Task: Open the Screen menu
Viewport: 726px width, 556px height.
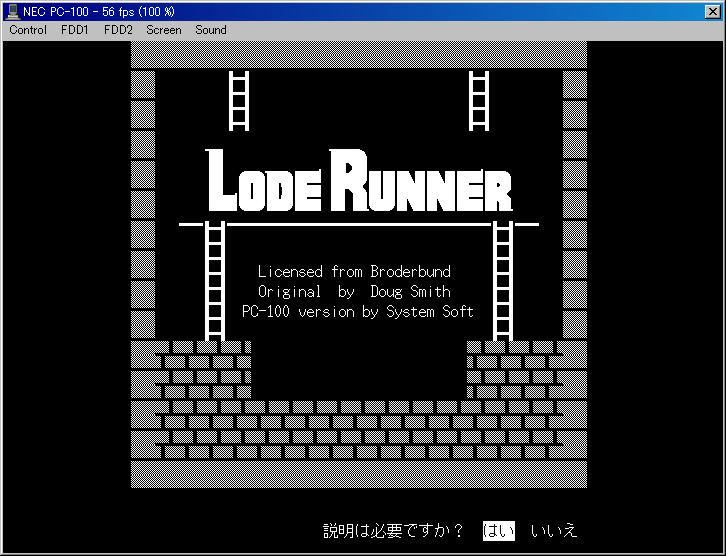Action: (x=164, y=30)
